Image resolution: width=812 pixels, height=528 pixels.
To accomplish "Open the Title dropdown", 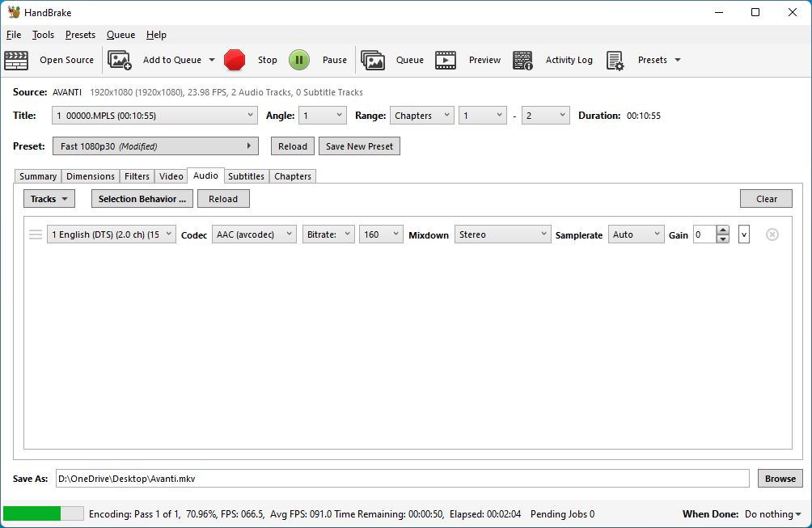I will tap(154, 116).
